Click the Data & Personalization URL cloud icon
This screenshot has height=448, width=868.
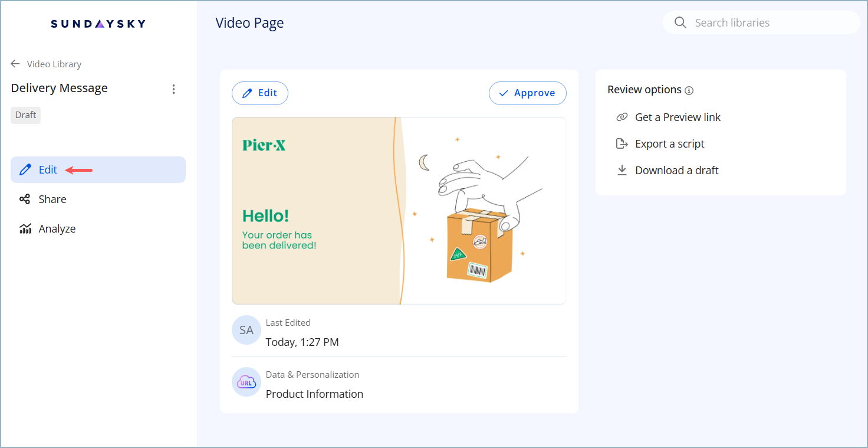coord(246,382)
